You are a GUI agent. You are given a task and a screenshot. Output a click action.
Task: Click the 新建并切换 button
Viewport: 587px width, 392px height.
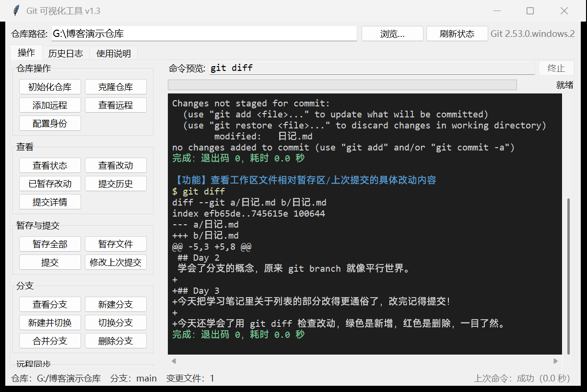pyautogui.click(x=50, y=323)
